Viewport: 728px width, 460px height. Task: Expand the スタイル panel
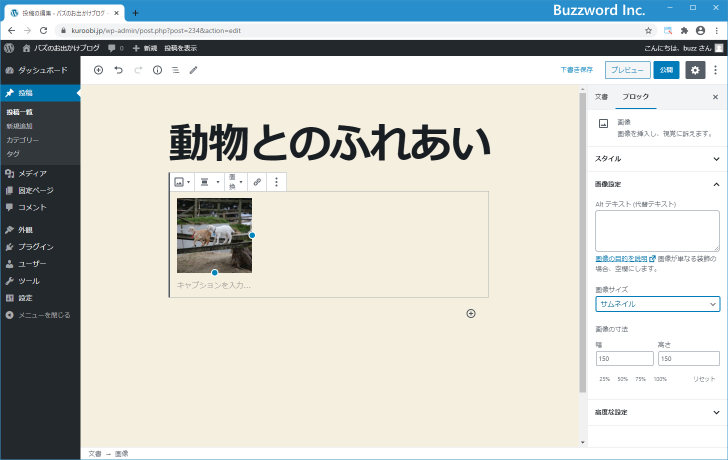pos(657,159)
